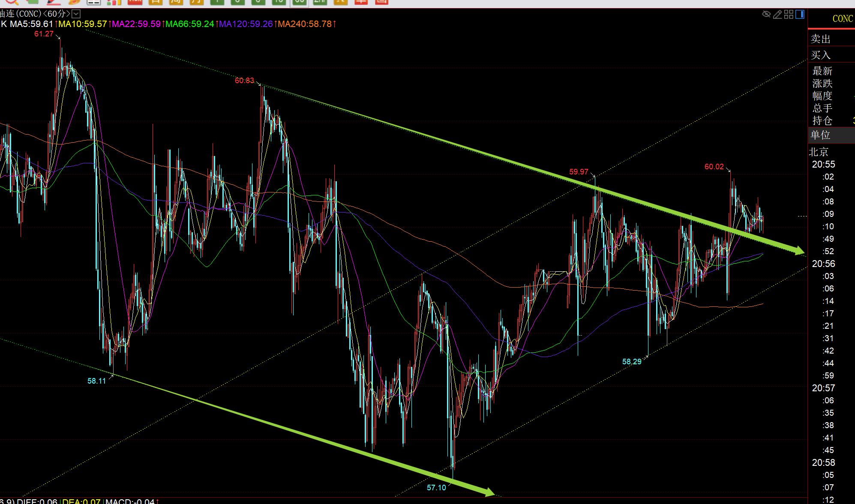The image size is (855, 504).
Task: Select the 单位 header row
Action: pos(821,135)
